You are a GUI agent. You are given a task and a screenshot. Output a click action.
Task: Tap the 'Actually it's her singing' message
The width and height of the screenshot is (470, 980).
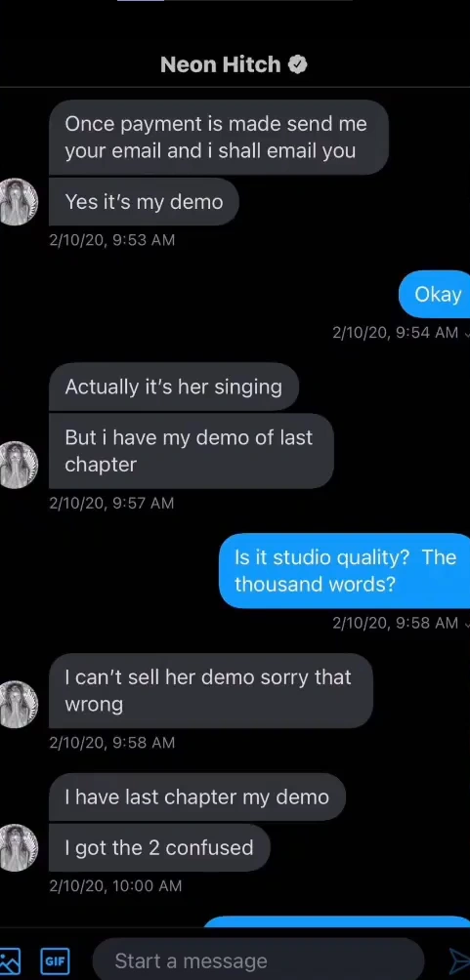[x=173, y=387]
